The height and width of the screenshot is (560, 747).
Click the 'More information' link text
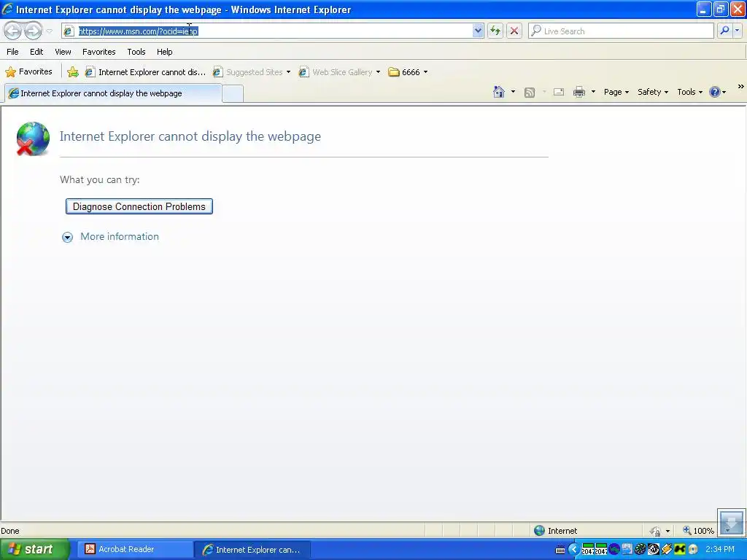tap(120, 237)
